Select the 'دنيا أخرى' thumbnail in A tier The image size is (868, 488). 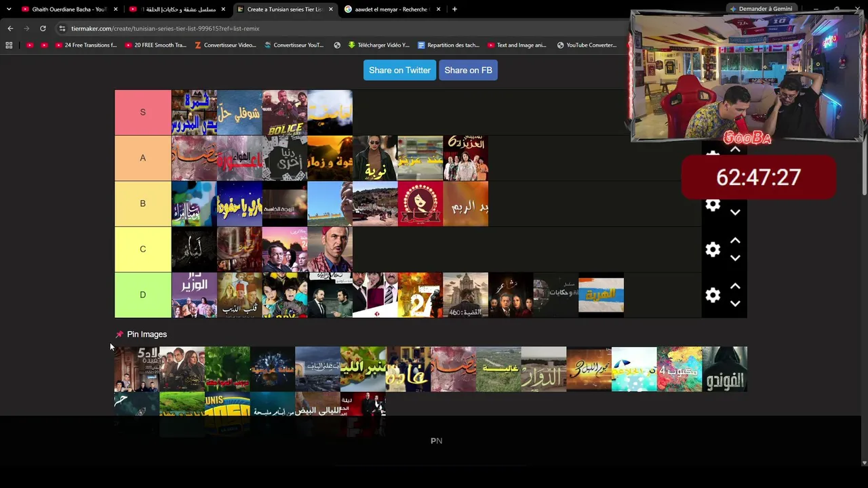[x=285, y=158]
